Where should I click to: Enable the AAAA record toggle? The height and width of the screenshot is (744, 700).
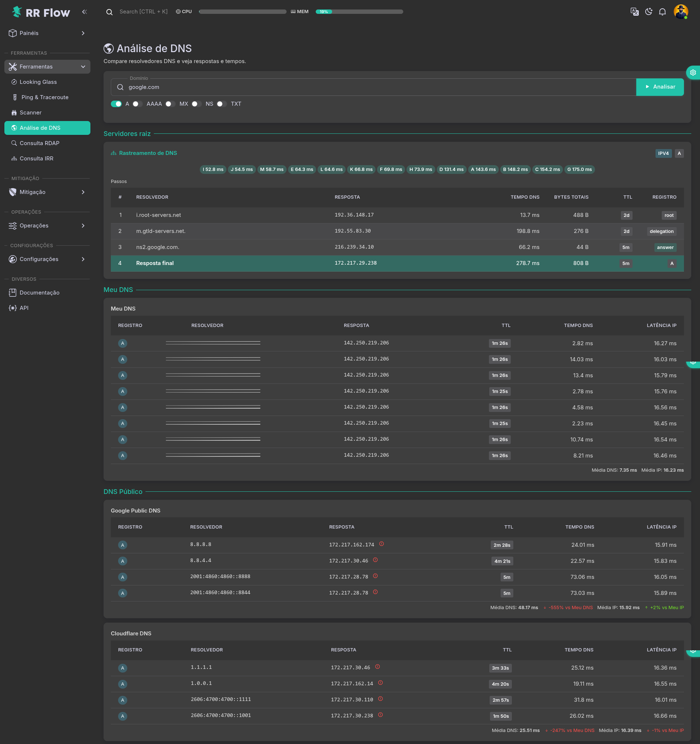point(137,104)
